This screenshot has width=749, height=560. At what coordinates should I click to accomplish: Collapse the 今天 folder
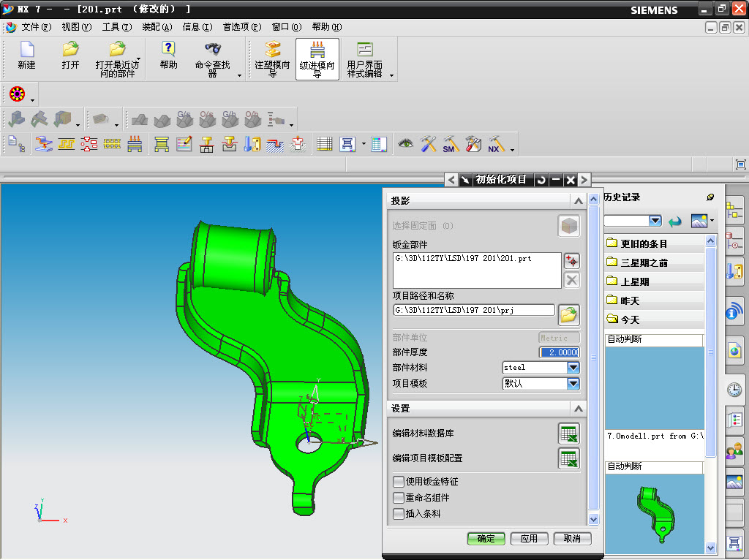pos(655,319)
